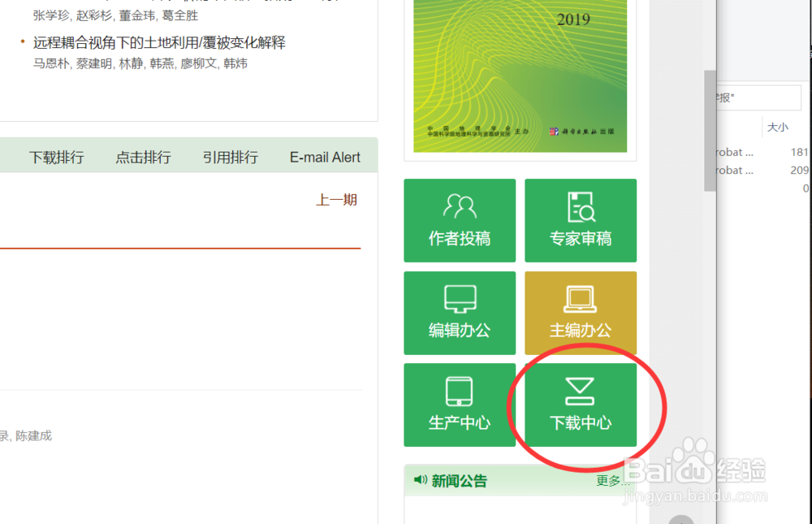Open the circled 下载中心 (download center) tile
812x524 pixels.
click(x=581, y=405)
